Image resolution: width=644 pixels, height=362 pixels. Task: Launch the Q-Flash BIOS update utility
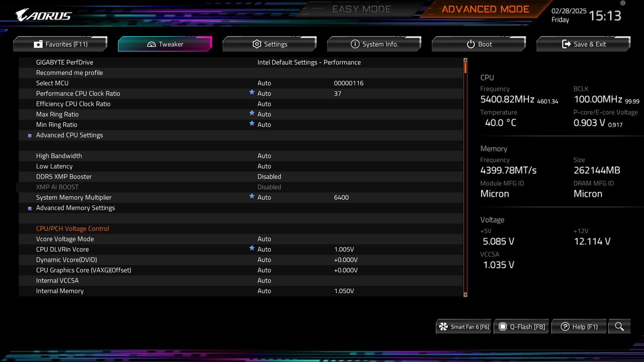[x=522, y=327]
